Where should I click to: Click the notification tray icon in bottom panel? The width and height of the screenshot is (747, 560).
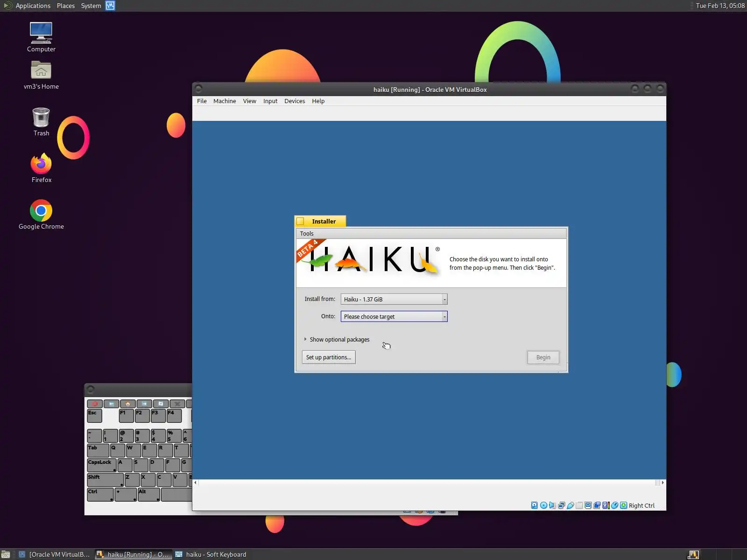click(x=693, y=555)
